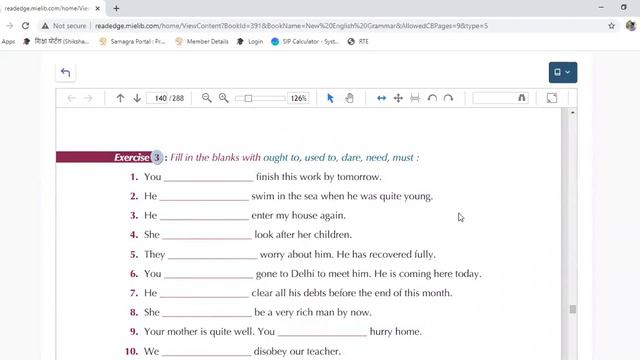Go to previous view in viewer toolbar

click(x=71, y=98)
